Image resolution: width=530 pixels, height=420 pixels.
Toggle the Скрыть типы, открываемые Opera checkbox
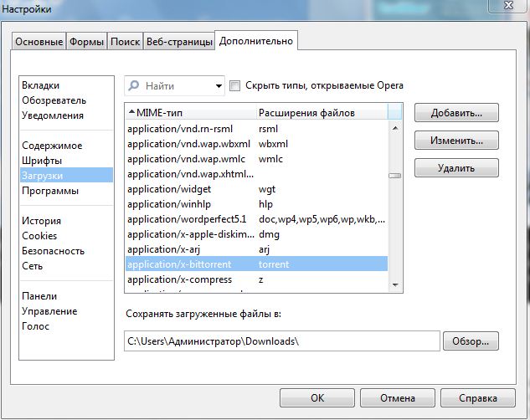click(x=234, y=85)
